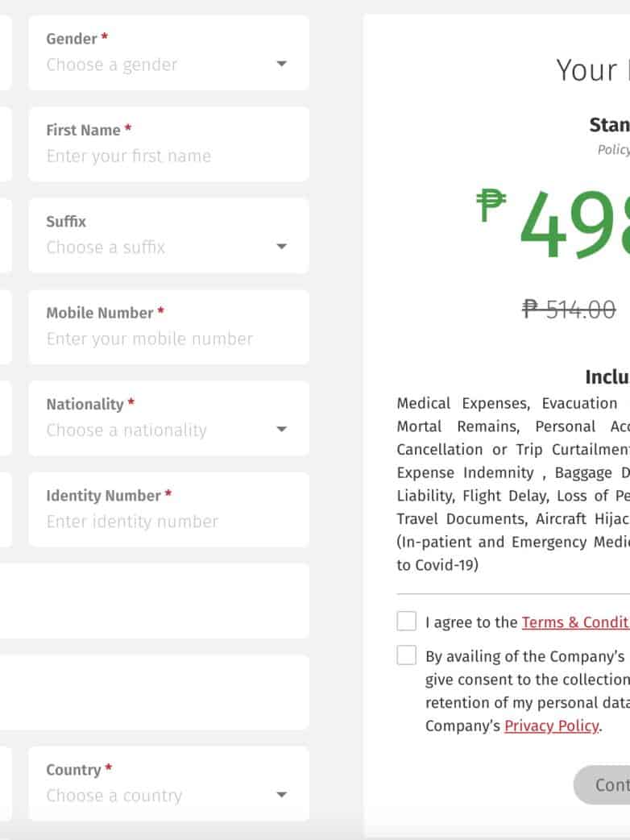Check the Terms & Conditions agreement box
This screenshot has height=840, width=630.
[x=407, y=622]
